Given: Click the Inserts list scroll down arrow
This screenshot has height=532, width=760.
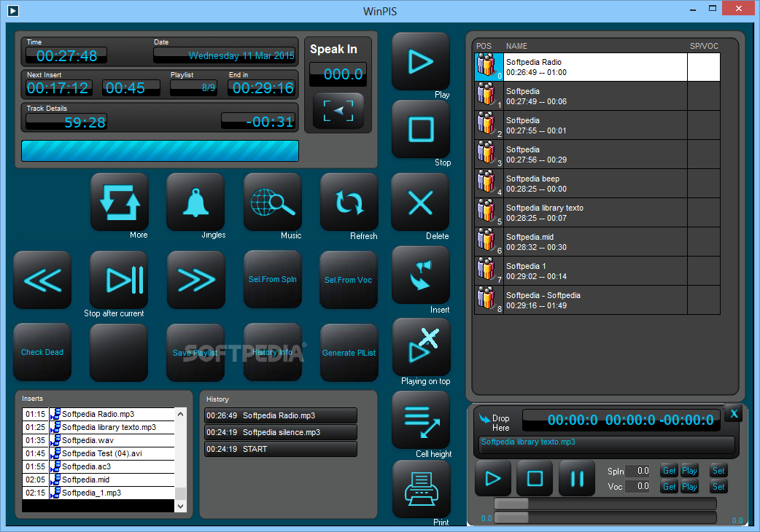Looking at the screenshot, I should (180, 506).
